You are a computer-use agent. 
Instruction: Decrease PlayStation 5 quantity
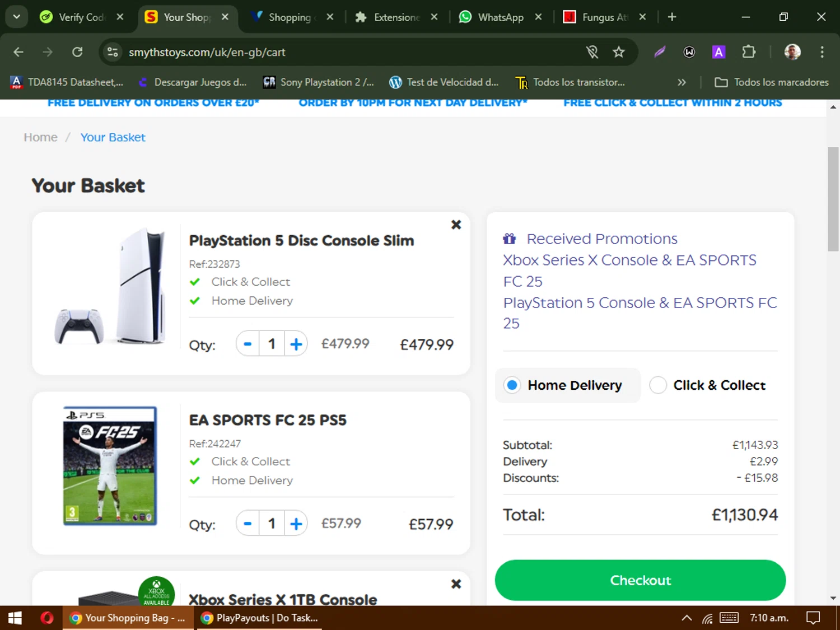point(248,344)
